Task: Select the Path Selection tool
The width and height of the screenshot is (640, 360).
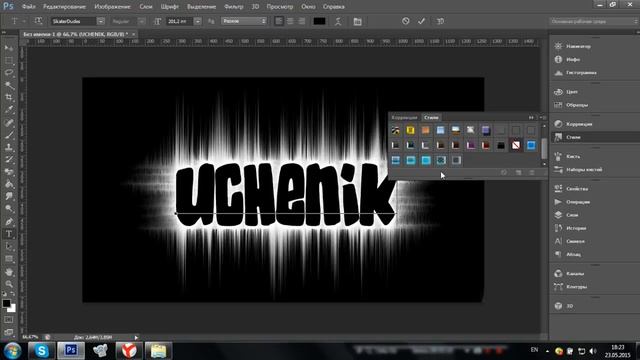Action: tap(9, 247)
